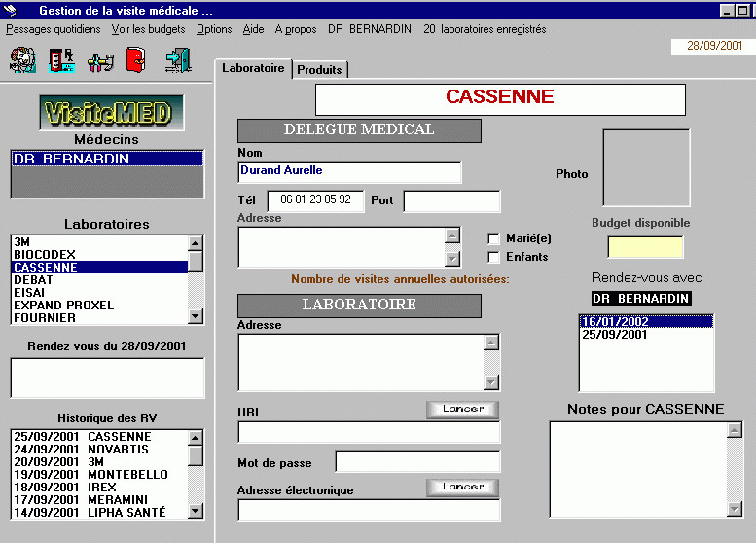Click the Nom field containing Durand Aurelle
Screen dimensions: 756x543
click(349, 171)
